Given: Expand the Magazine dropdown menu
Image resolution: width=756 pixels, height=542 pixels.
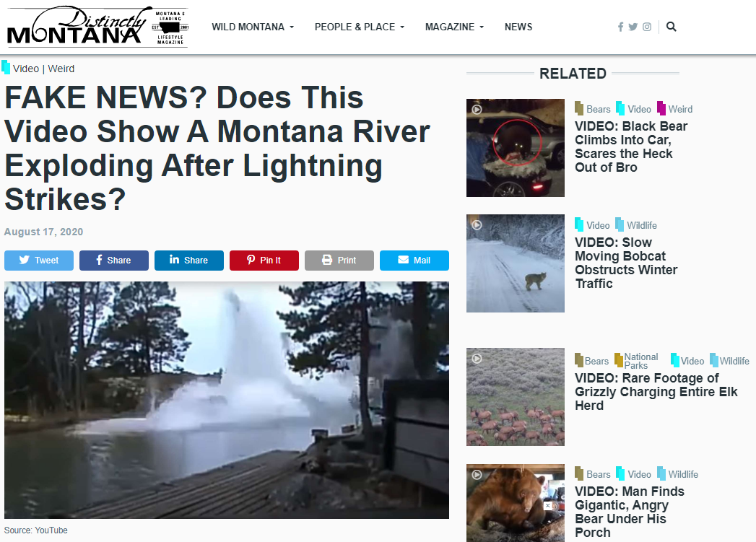Looking at the screenshot, I should [x=454, y=27].
